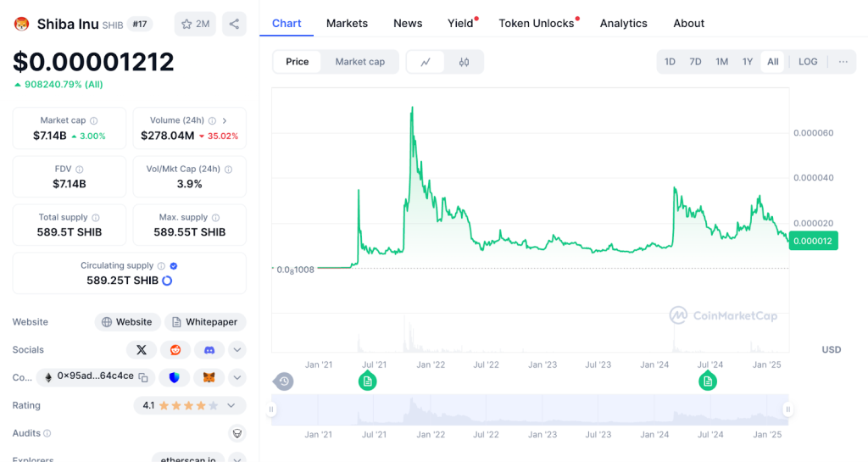Enable LOG scale on chart
The height and width of the screenshot is (462, 868).
point(808,62)
